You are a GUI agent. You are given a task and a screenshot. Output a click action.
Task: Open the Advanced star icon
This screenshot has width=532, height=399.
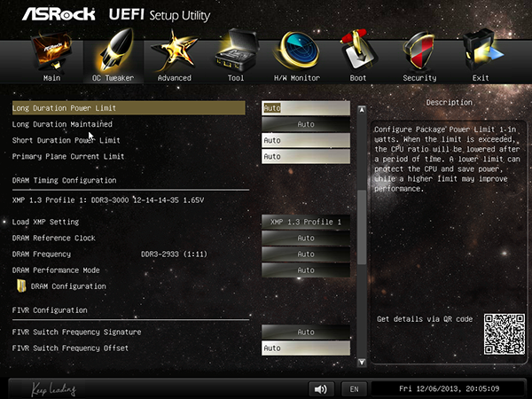175,51
